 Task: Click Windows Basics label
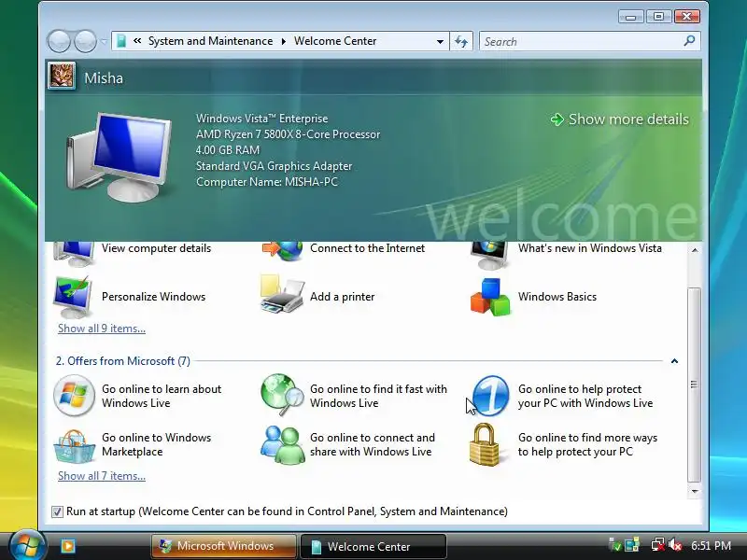(557, 297)
